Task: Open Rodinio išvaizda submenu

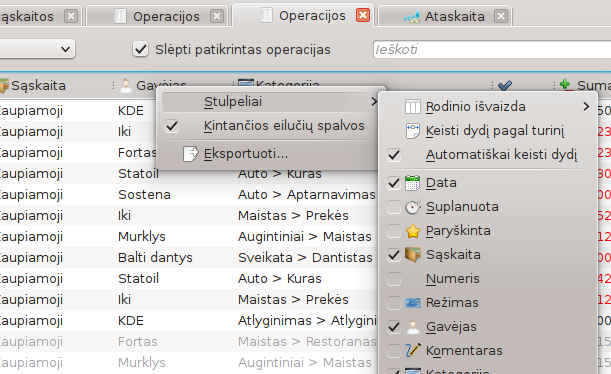Action: pos(489,106)
